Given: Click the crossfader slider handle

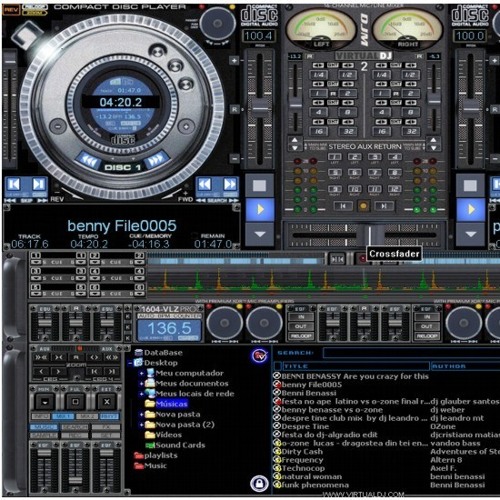Looking at the screenshot, I should coord(370,235).
